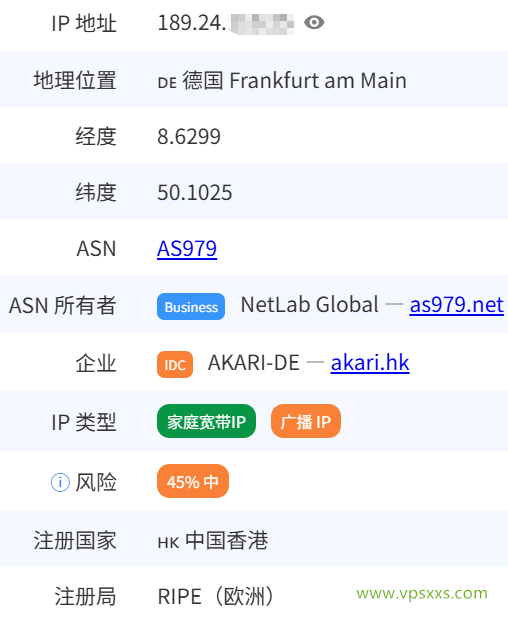The image size is (508, 618).
Task: Select the registered country 中国香港
Action: 227,540
